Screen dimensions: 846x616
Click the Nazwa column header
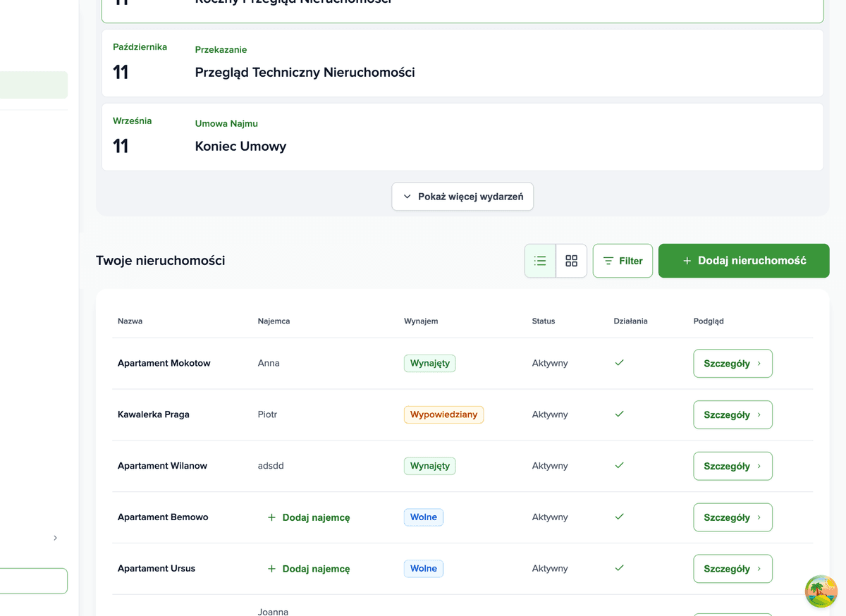coord(130,321)
